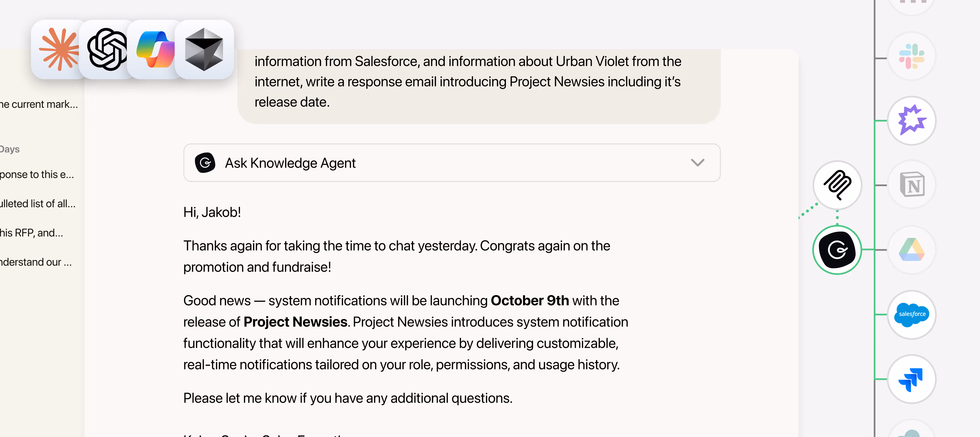Click the Claude starburst icon
This screenshot has height=437, width=980.
click(59, 50)
